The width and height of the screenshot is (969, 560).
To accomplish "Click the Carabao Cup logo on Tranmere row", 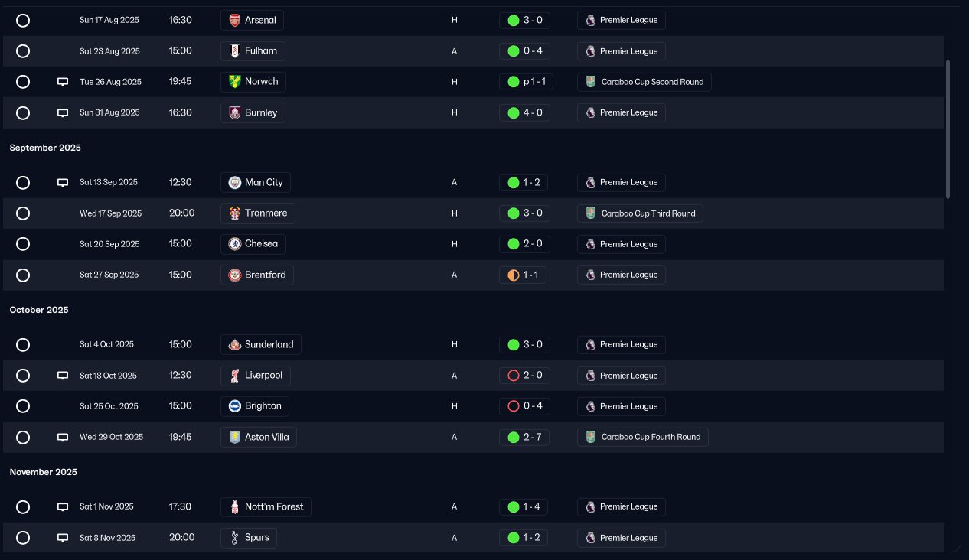I will (x=590, y=213).
